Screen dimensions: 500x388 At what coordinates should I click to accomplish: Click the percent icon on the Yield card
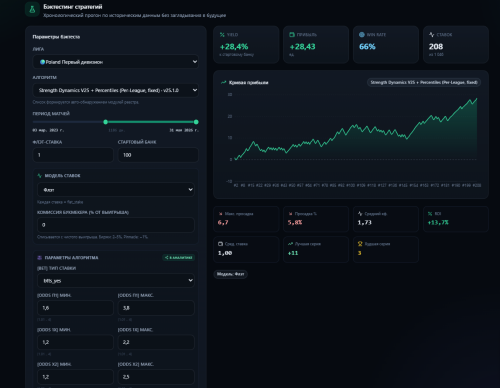point(222,35)
